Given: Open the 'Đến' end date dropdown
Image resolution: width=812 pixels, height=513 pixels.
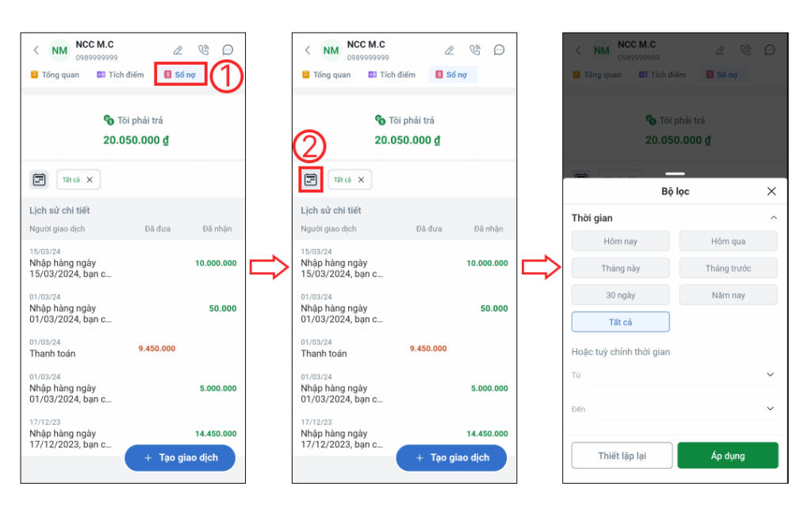Looking at the screenshot, I should (674, 409).
